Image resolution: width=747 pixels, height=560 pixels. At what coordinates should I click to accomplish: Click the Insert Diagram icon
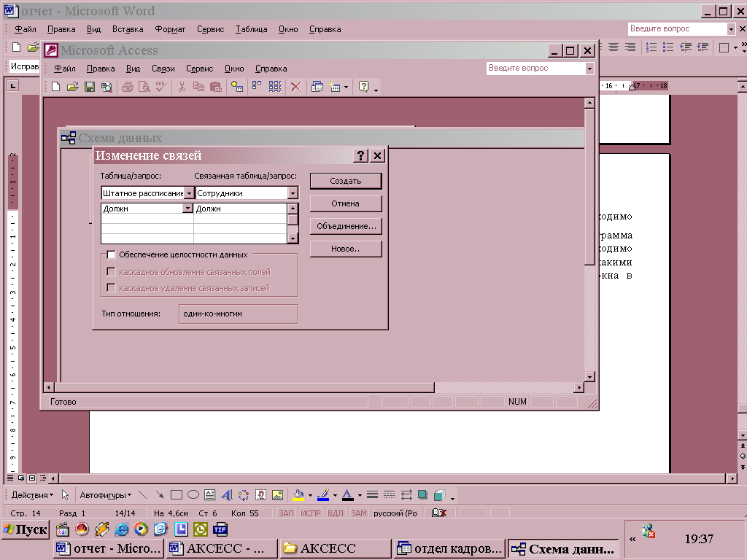244,495
